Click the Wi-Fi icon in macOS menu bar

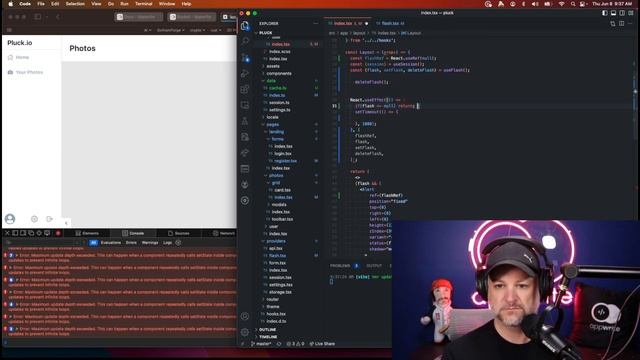coord(562,4)
